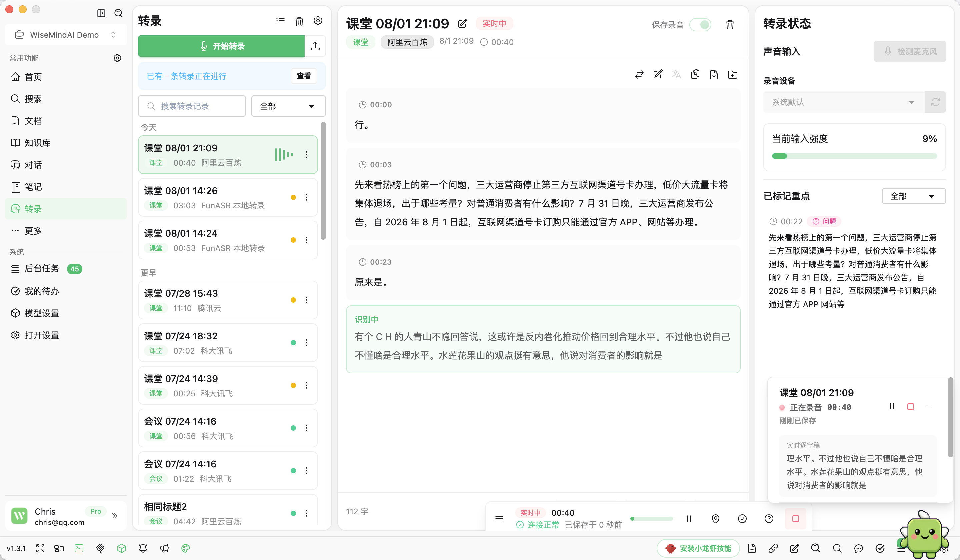Click the gear icon beside 常用功能
The height and width of the screenshot is (560, 960).
pos(117,58)
